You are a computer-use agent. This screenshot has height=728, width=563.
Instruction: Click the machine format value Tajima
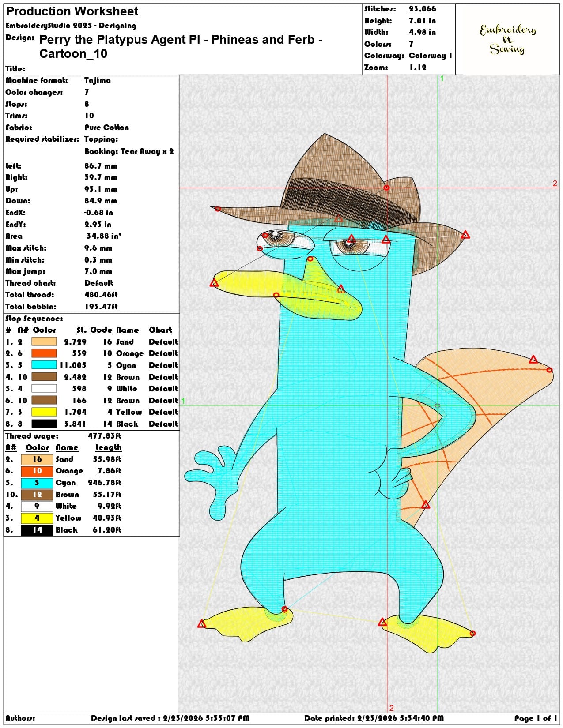coord(98,80)
